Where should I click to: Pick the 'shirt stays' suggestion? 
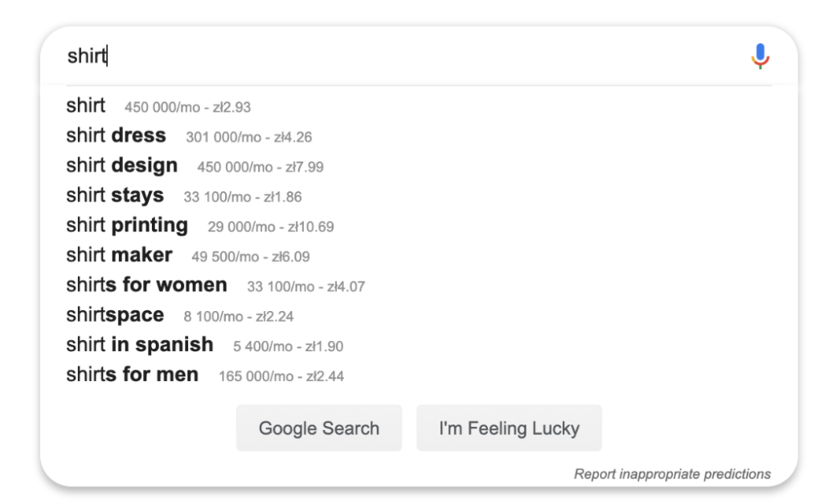pyautogui.click(x=115, y=195)
